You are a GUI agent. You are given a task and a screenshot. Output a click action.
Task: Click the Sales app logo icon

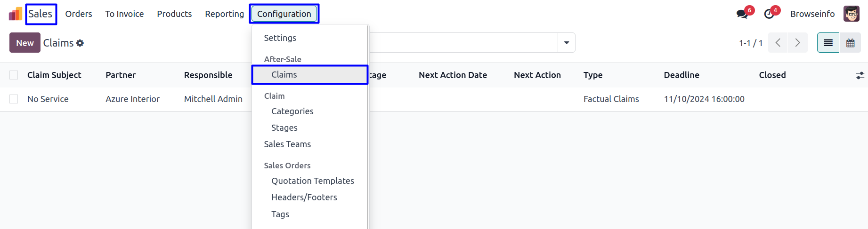pos(15,14)
